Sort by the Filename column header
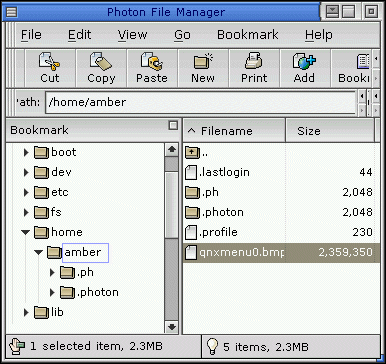The image size is (386, 364). [234, 131]
